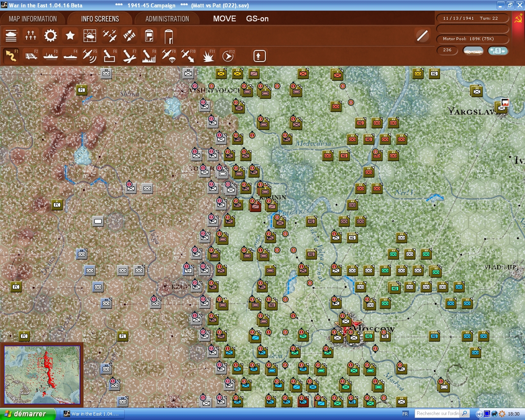Focus the Rechercher sur l'ordinateur search field
This screenshot has width=525, height=420.
point(438,413)
